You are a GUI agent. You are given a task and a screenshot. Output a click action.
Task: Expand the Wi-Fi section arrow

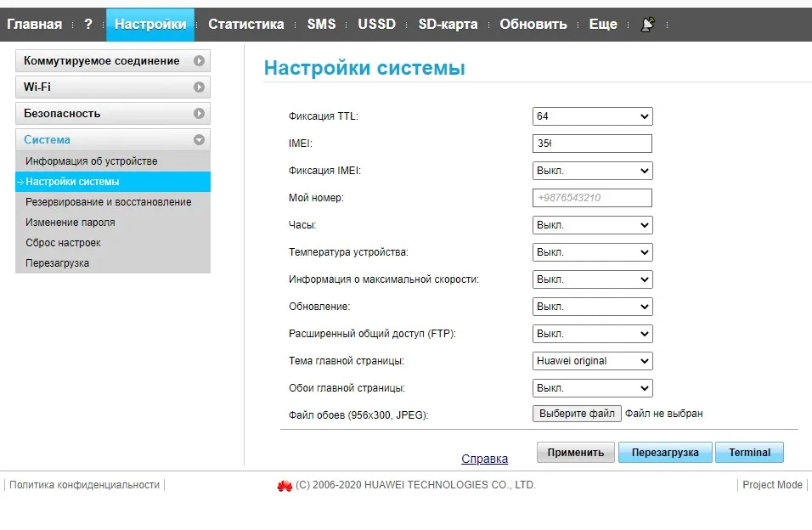pos(199,87)
